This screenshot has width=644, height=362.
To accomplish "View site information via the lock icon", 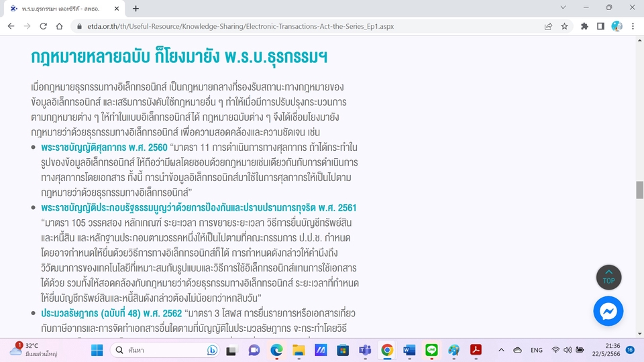I will coord(79,26).
